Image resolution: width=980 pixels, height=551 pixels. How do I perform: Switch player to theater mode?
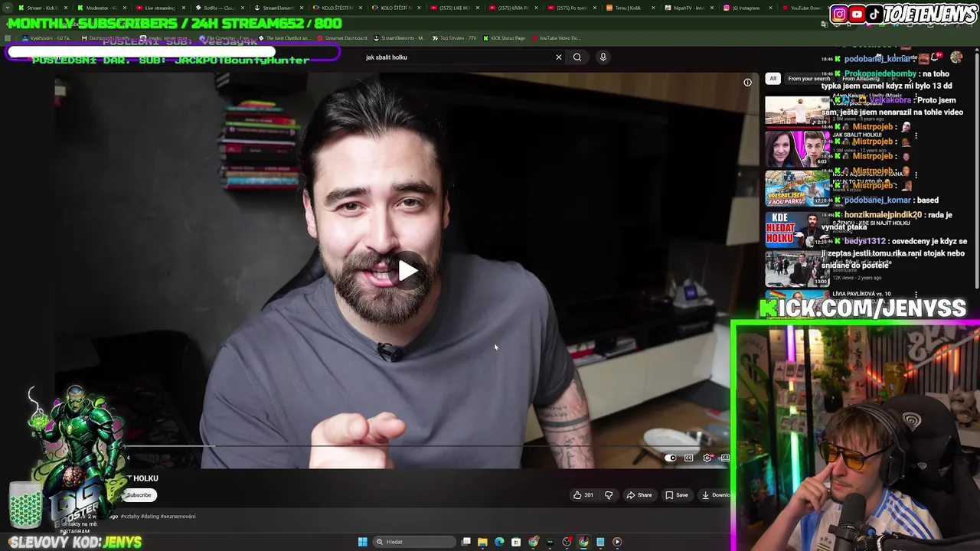[x=725, y=458]
